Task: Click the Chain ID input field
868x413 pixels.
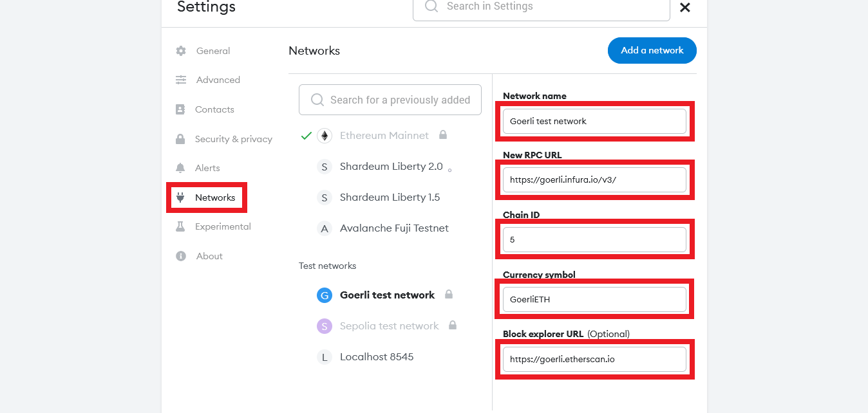Action: pos(594,240)
